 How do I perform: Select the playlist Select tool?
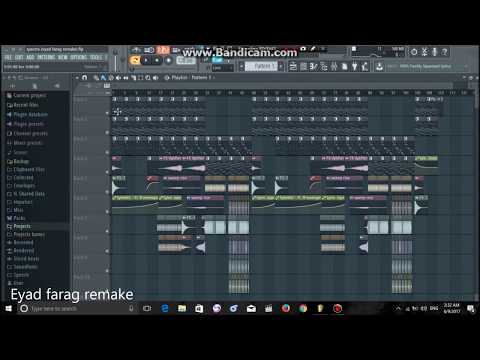(141, 78)
